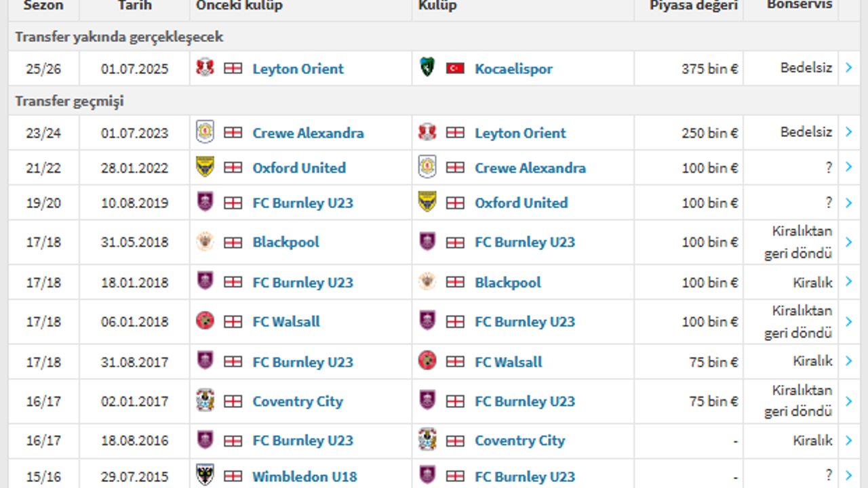Click Wimbledon U18 crest icon
This screenshot has height=488, width=868.
(x=205, y=476)
